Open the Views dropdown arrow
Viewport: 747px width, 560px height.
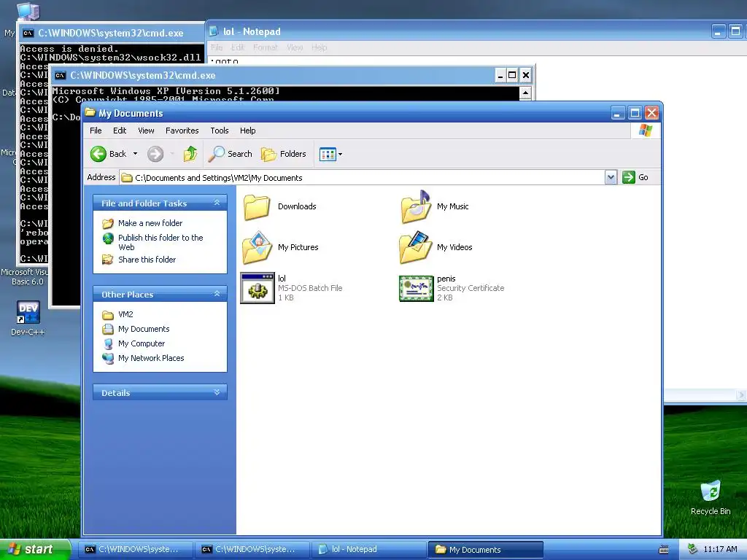point(340,155)
